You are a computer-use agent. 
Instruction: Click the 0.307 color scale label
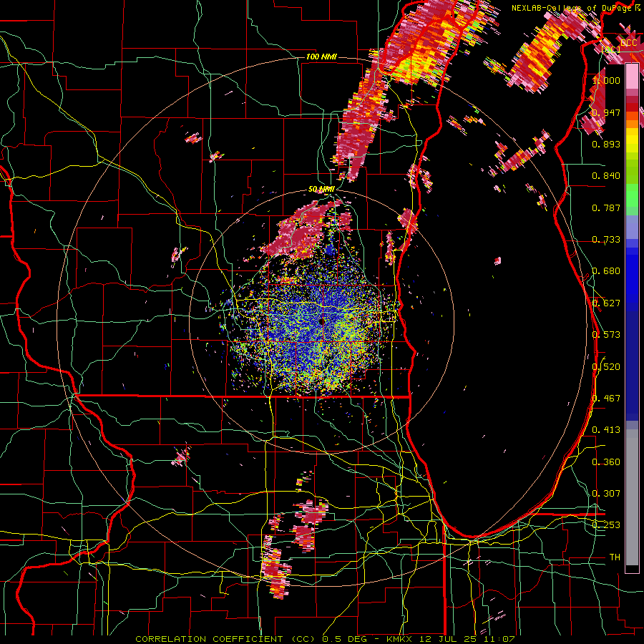(x=606, y=494)
